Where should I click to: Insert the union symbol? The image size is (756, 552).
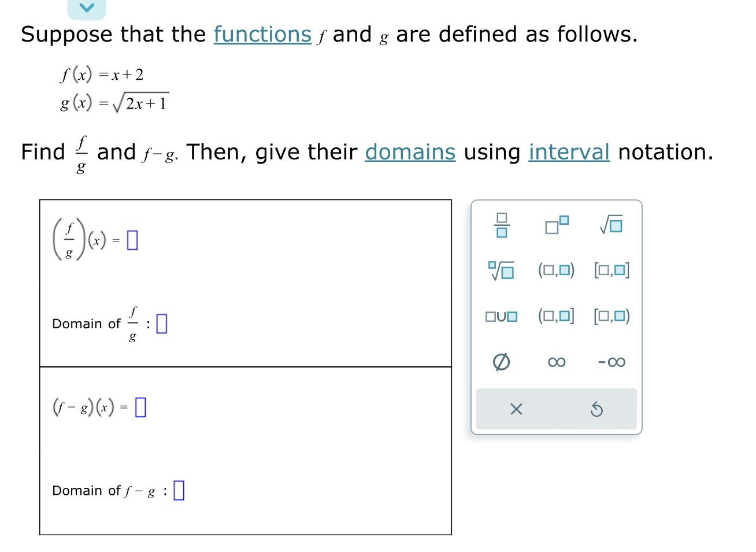(501, 316)
